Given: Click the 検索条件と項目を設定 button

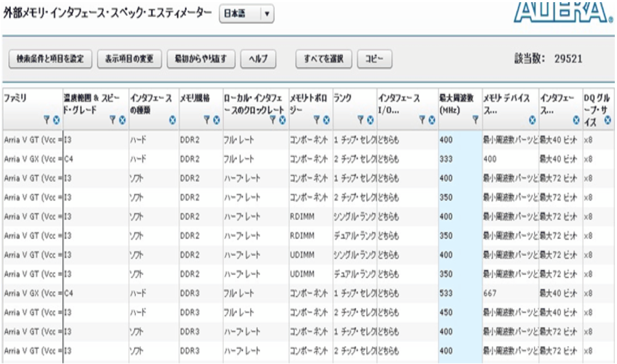Looking at the screenshot, I should pyautogui.click(x=50, y=59).
